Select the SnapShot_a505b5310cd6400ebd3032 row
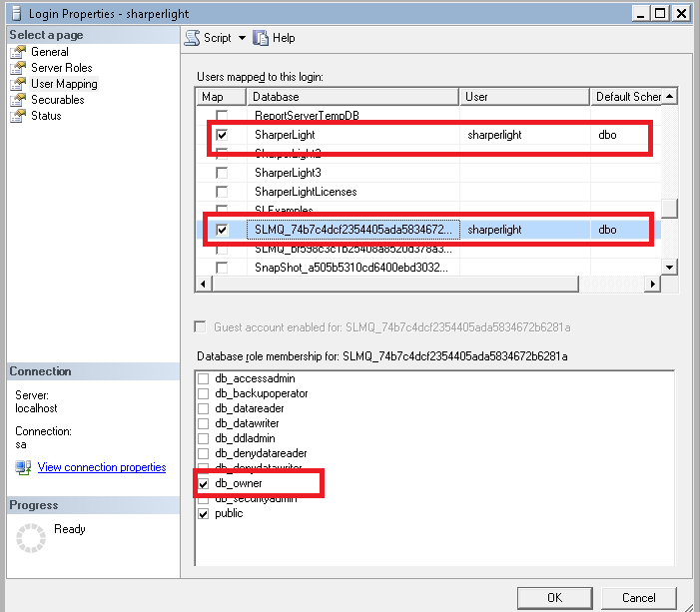The height and width of the screenshot is (612, 700). [x=428, y=268]
